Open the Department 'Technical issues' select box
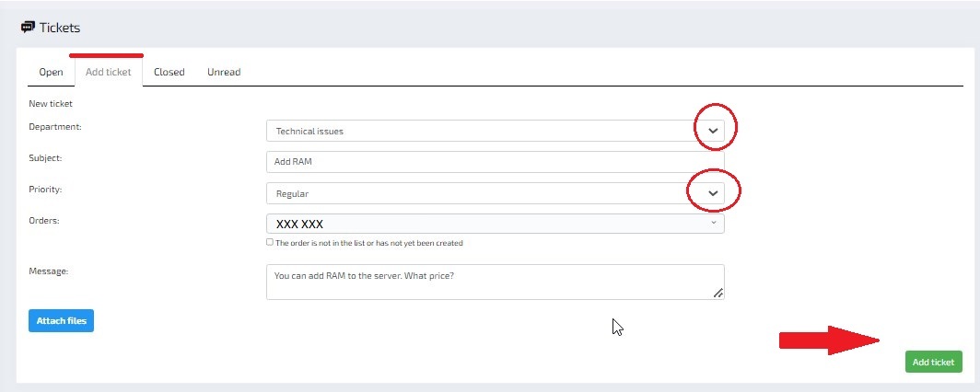 pos(479,132)
